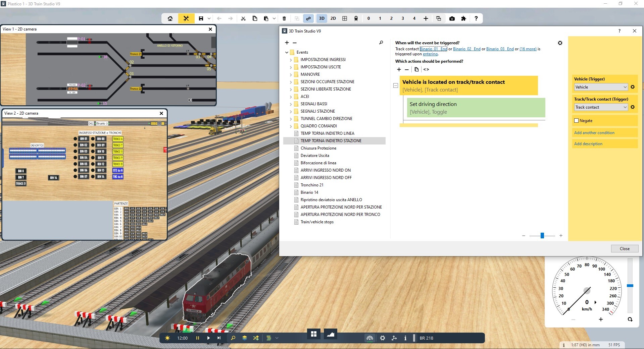644x349 pixels.
Task: Expand the SEGNALI BASSI folder
Action: pos(291,104)
